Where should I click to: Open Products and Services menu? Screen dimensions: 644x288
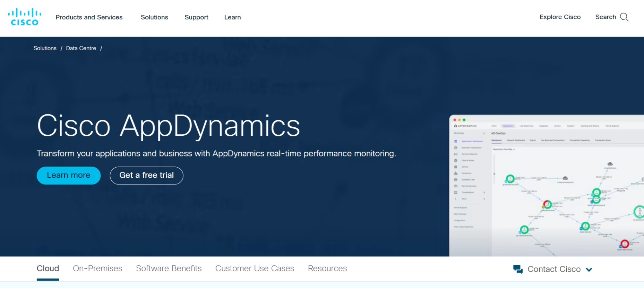pyautogui.click(x=89, y=17)
